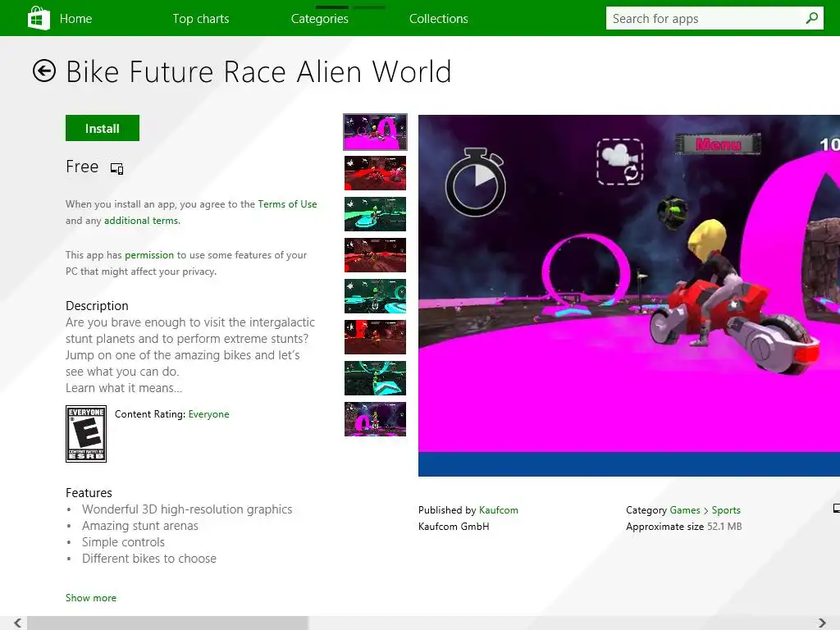
Task: Click 'Simple controls' feature text
Action: [123, 542]
